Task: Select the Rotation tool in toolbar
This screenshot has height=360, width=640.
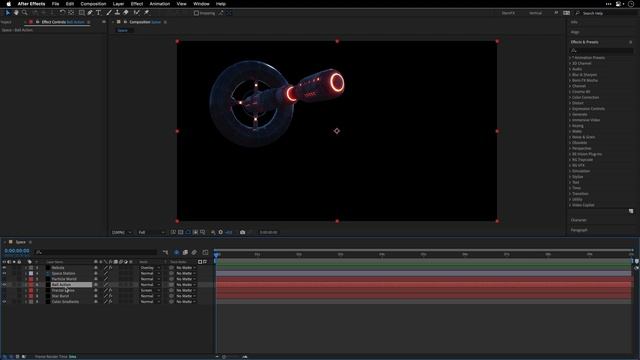Action: point(62,13)
